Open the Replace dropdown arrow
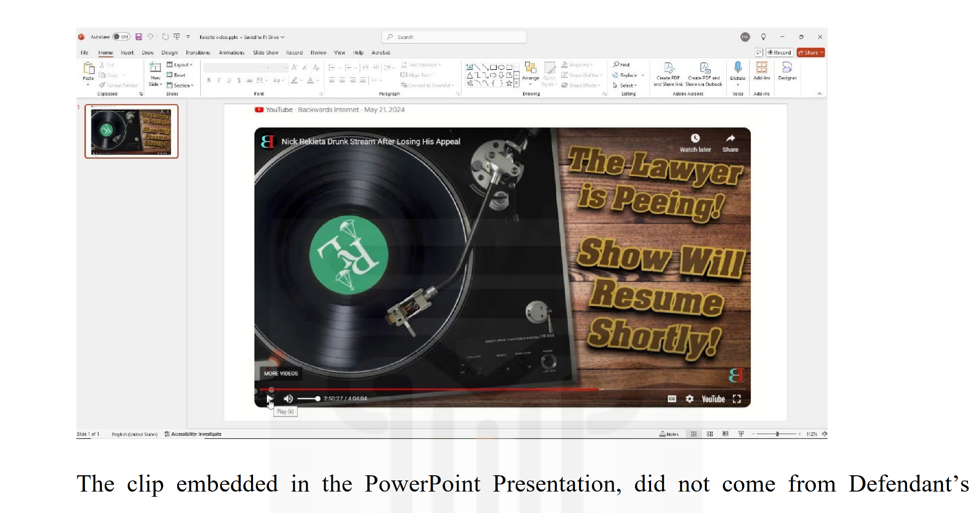 pos(643,75)
